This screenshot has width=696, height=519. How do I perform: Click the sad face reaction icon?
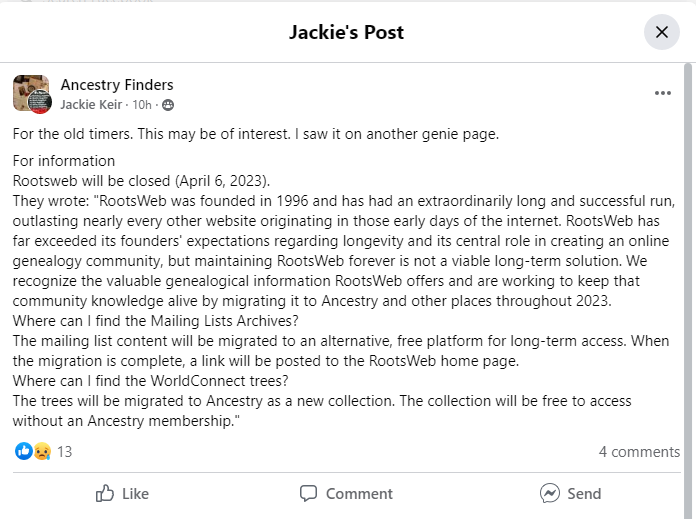[x=42, y=452]
